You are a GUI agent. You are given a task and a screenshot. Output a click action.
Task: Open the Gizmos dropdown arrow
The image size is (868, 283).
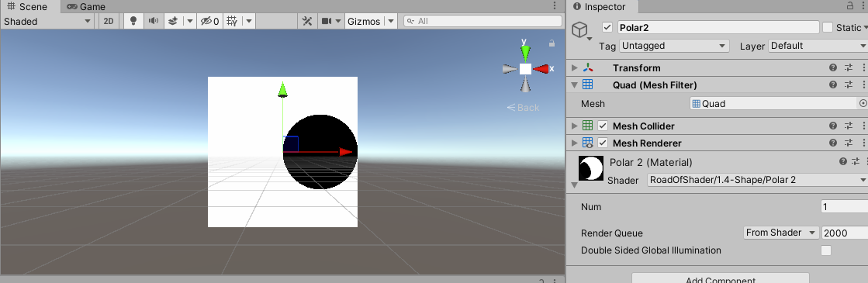tap(390, 21)
